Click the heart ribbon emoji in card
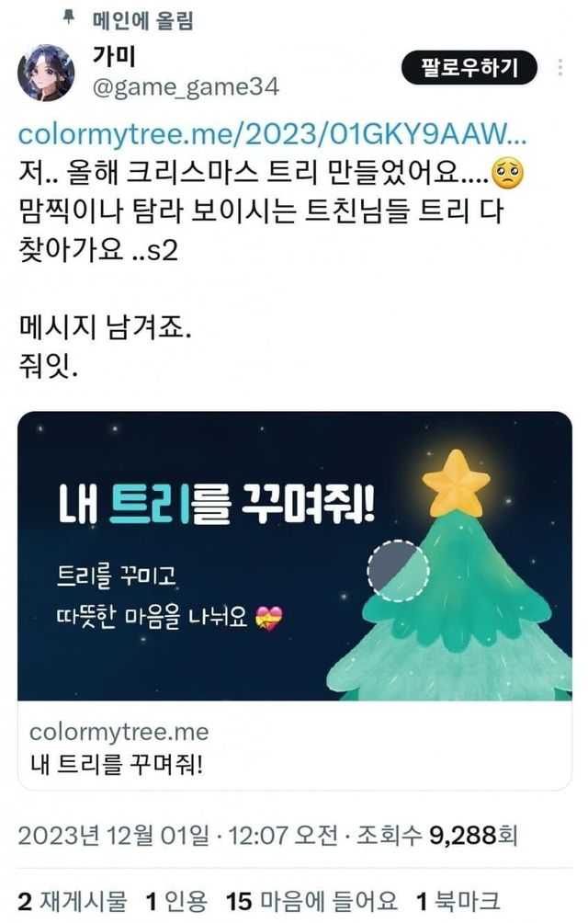Viewport: 588px width, 923px height. coord(269,618)
